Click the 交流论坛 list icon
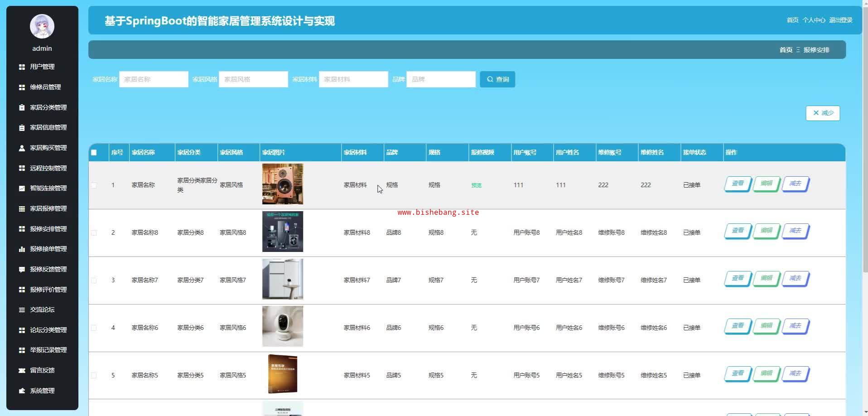 [x=22, y=310]
